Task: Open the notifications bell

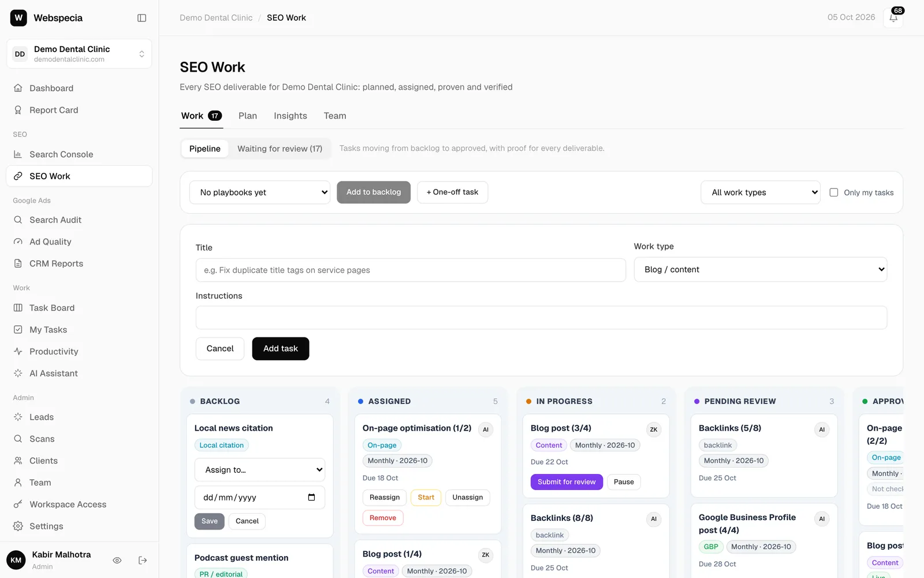Action: [893, 18]
